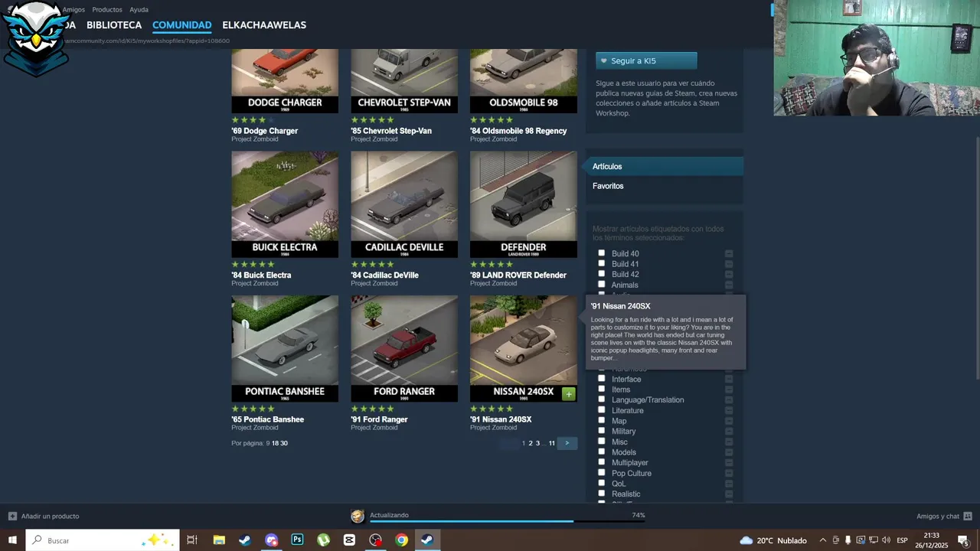Screen dimensions: 980x551
Task: Open the Productos menu
Action: (107, 9)
